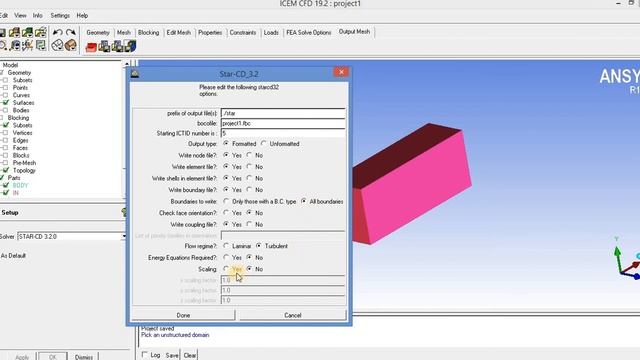Click Clear in the message window

click(189, 355)
